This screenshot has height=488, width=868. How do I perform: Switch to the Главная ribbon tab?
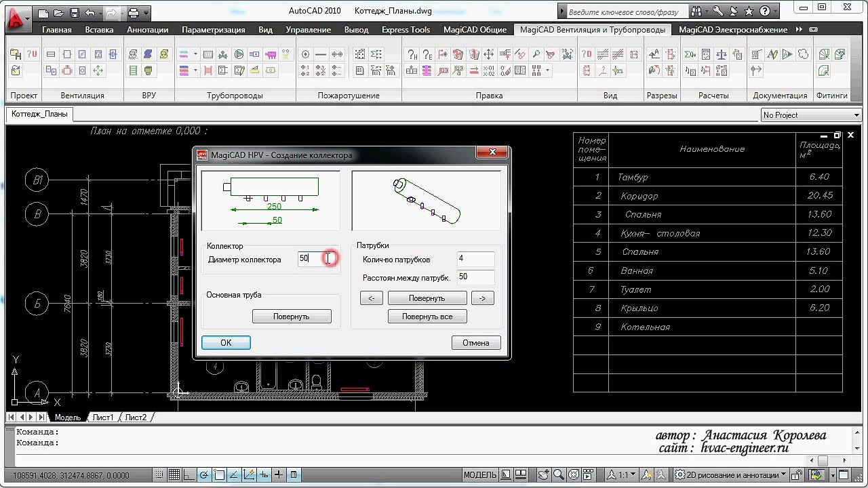(56, 30)
